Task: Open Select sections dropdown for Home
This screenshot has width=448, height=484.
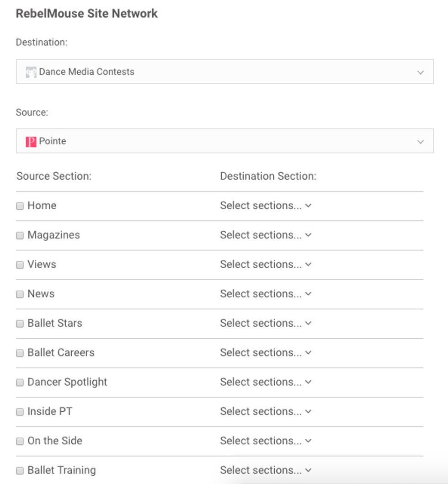Action: [x=265, y=206]
